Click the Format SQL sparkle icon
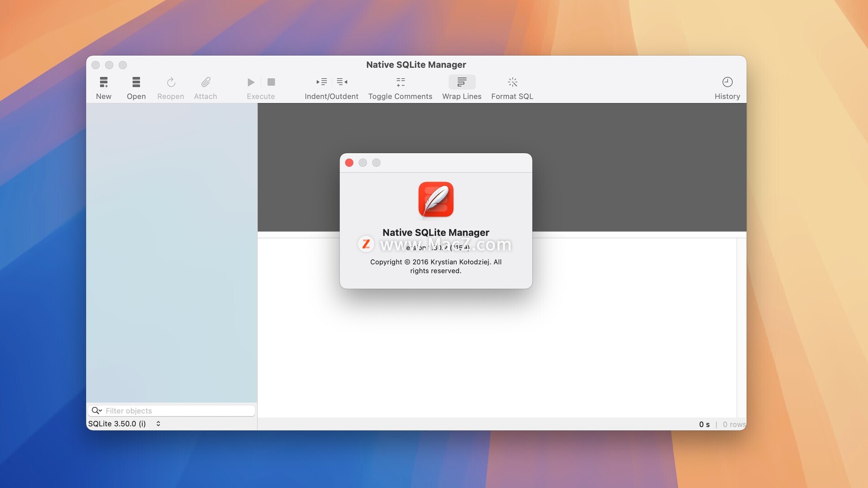Screen dimensions: 868x488 click(x=512, y=82)
